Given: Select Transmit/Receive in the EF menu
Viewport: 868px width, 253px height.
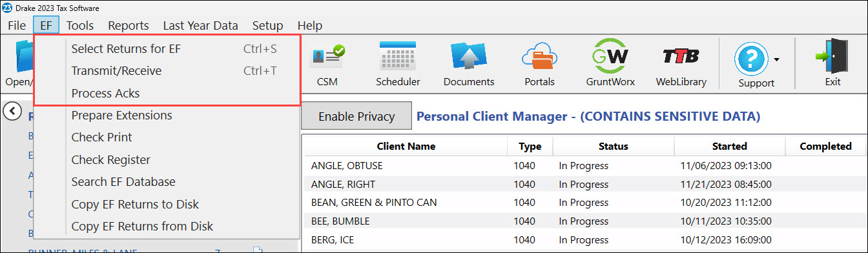Looking at the screenshot, I should click(x=167, y=70).
